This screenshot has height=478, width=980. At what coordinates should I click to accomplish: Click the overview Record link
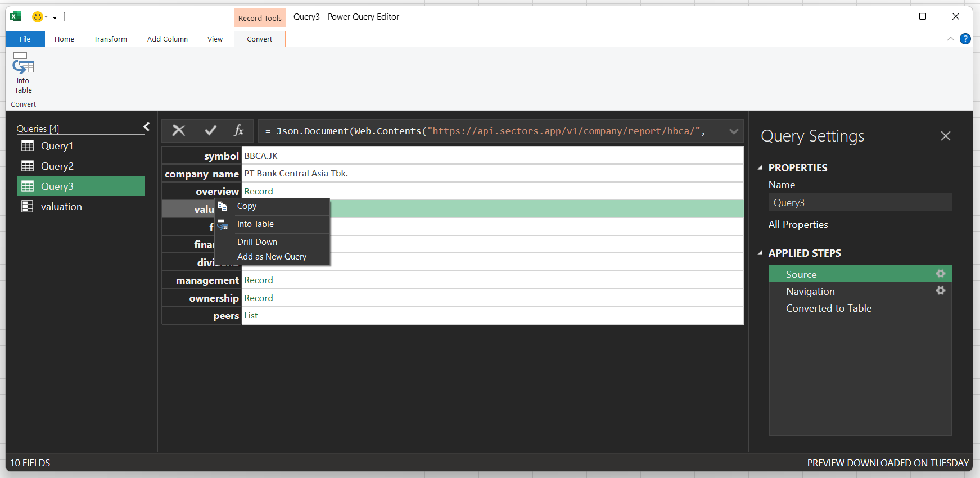point(259,192)
